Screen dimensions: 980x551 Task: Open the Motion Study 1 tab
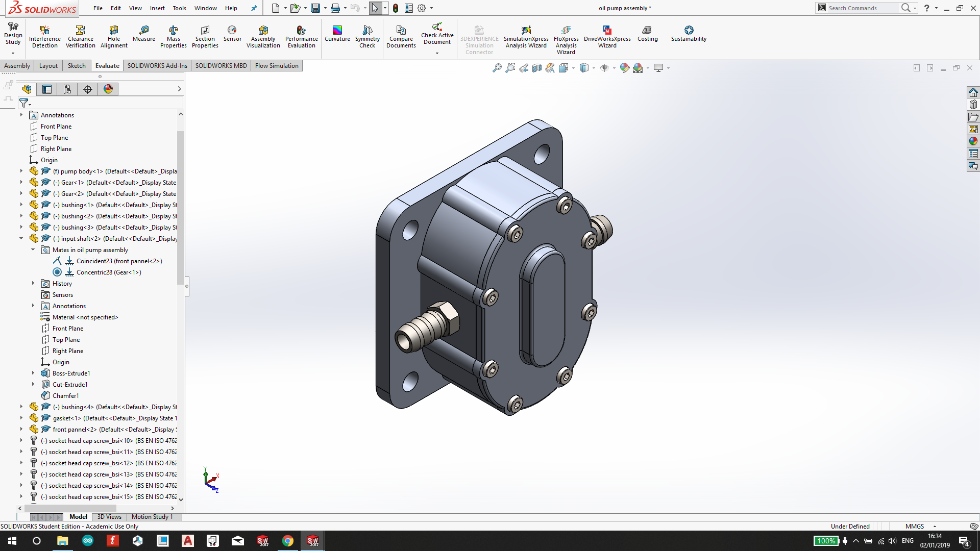(x=152, y=517)
